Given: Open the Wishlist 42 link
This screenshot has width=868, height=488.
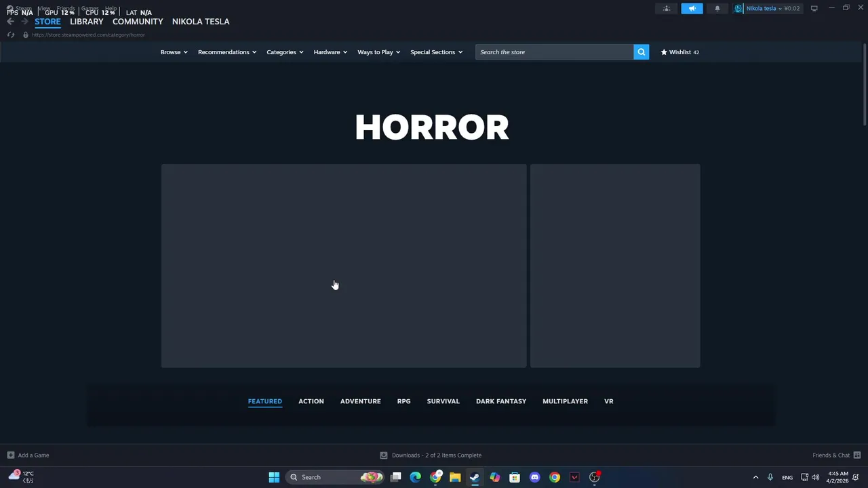Looking at the screenshot, I should tap(680, 52).
